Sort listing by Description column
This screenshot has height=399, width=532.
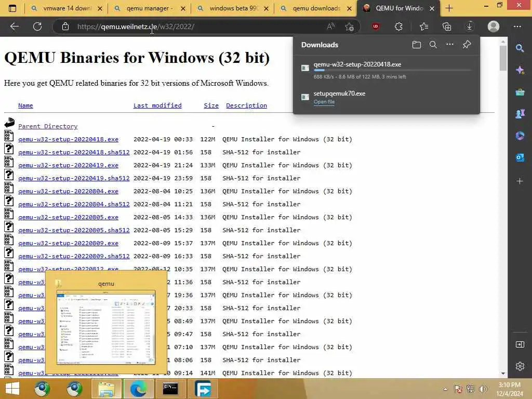tap(246, 105)
